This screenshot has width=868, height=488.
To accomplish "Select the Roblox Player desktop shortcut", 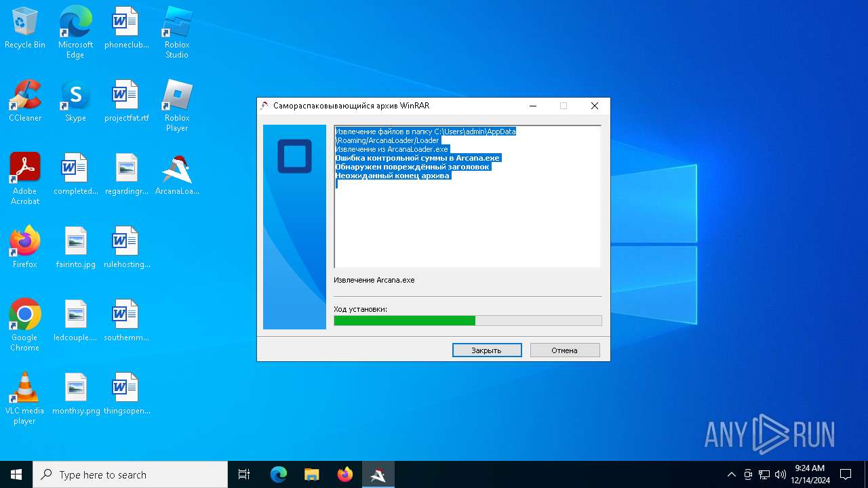I will point(177,105).
